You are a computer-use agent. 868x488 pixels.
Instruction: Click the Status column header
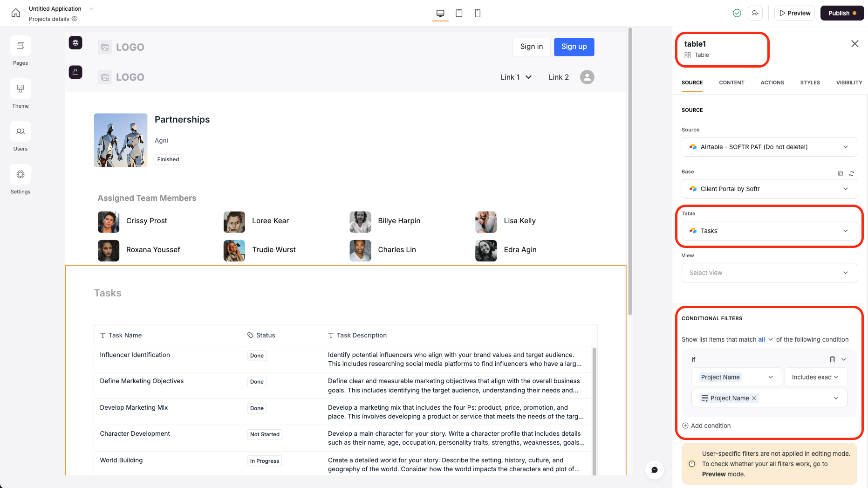261,335
